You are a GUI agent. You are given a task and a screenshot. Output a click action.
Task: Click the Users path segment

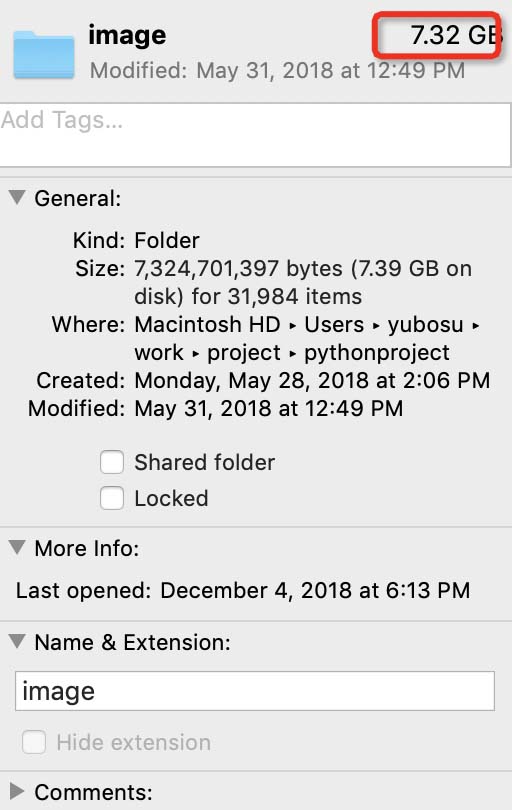click(334, 325)
